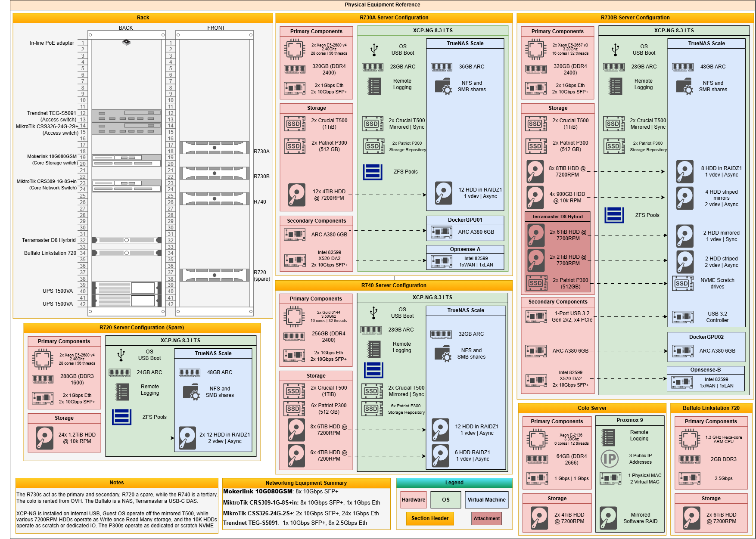
Task: Select the Hardware swatch in the Legend
Action: click(x=413, y=500)
